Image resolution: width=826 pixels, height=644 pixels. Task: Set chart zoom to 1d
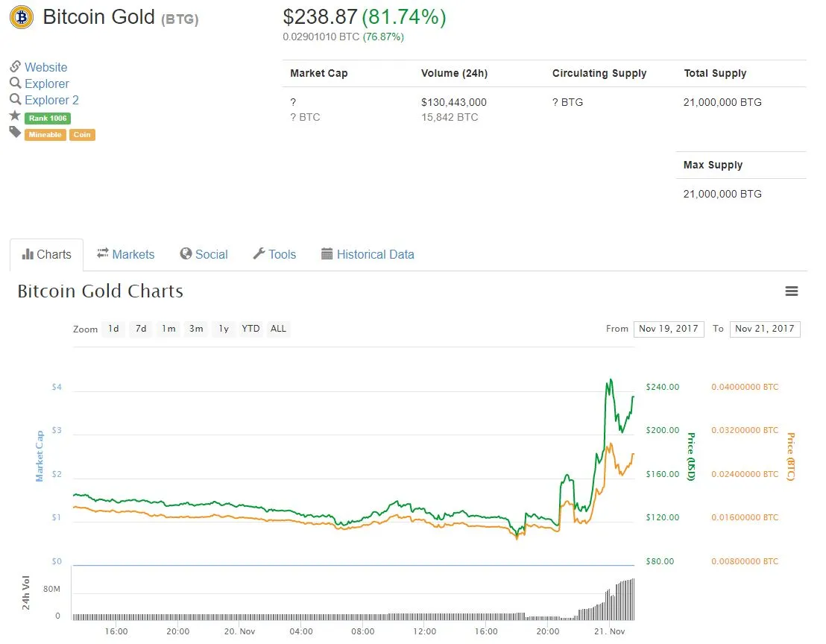(x=113, y=329)
